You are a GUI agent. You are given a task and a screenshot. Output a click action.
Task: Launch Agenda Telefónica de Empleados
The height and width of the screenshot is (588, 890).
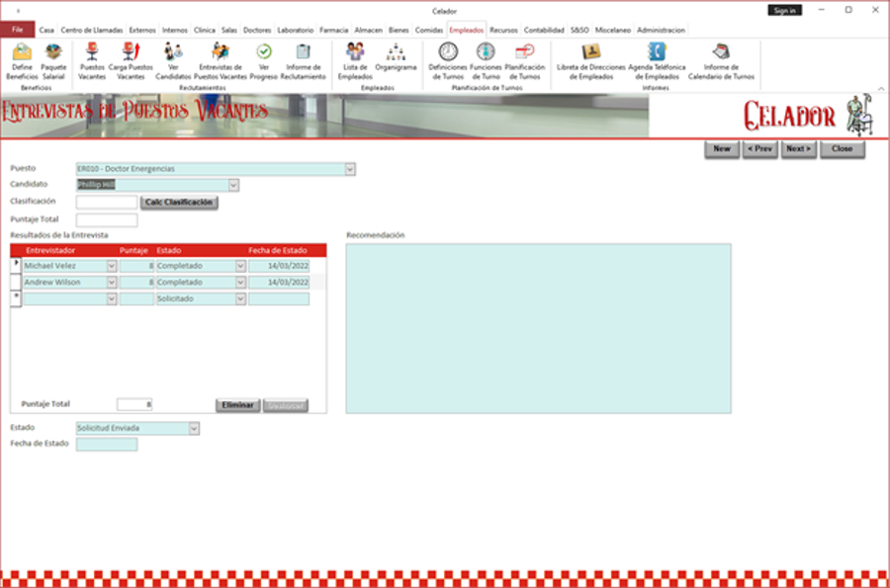[x=656, y=52]
